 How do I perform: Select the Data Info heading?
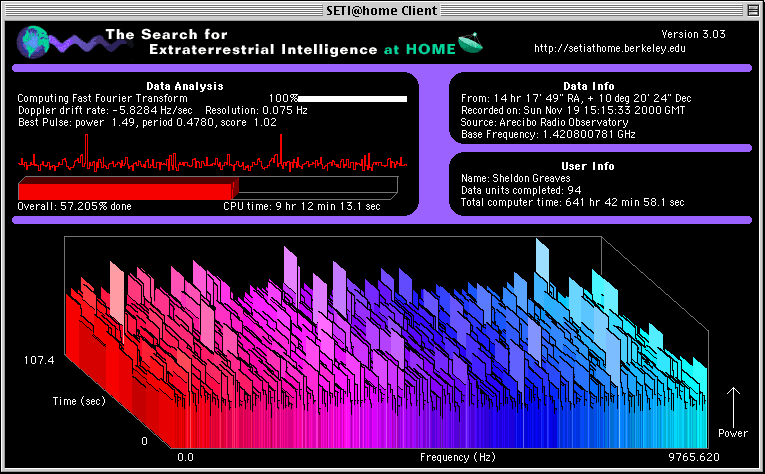tap(589, 87)
